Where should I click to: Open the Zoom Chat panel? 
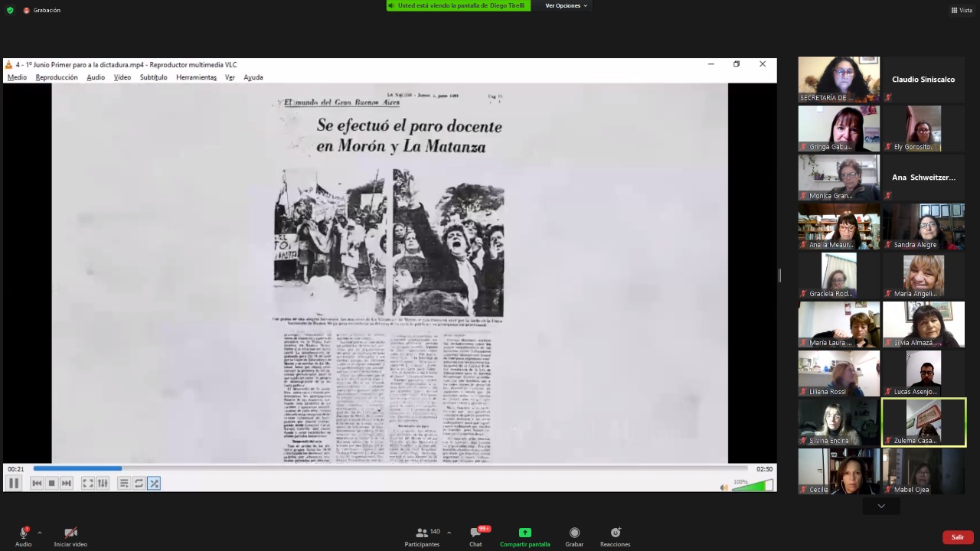[x=475, y=536]
